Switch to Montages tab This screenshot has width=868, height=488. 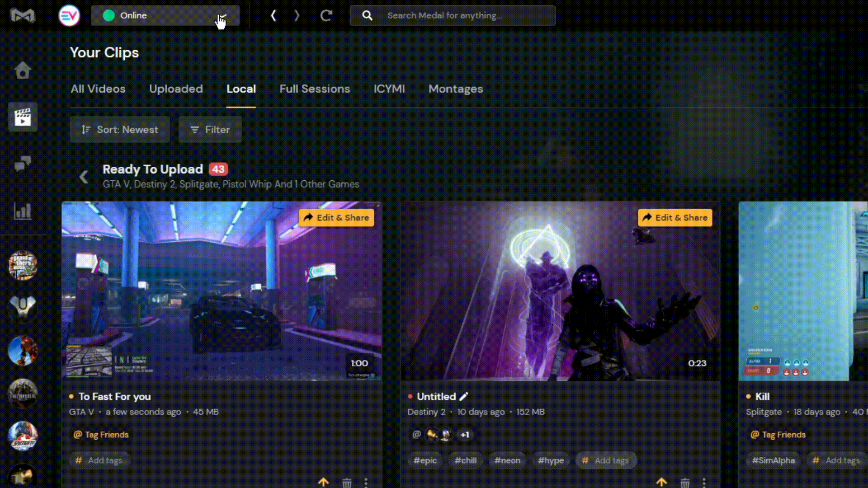456,89
